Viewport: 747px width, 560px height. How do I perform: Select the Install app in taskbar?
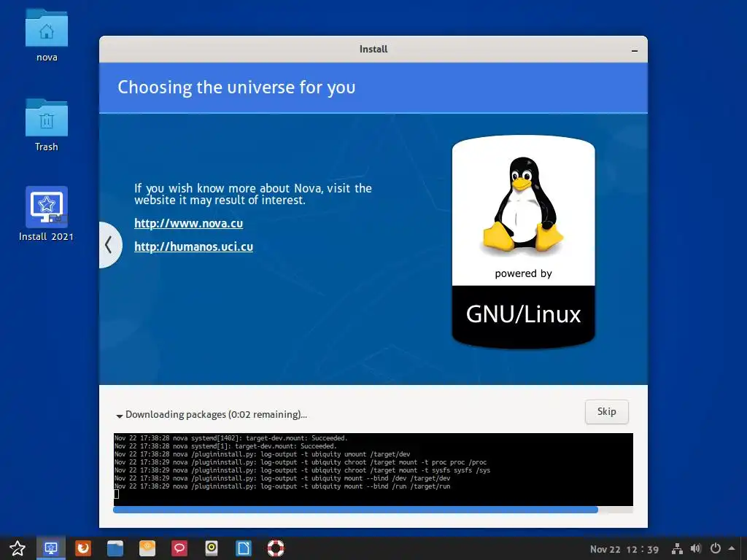click(51, 548)
